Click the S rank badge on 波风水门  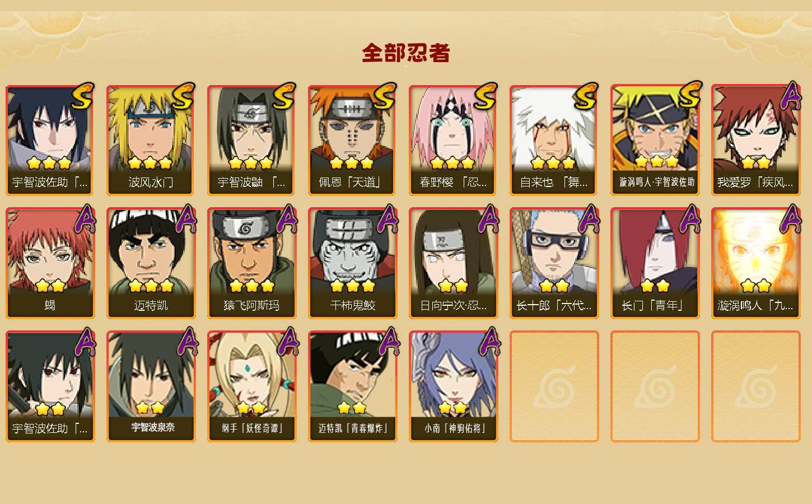tap(183, 96)
